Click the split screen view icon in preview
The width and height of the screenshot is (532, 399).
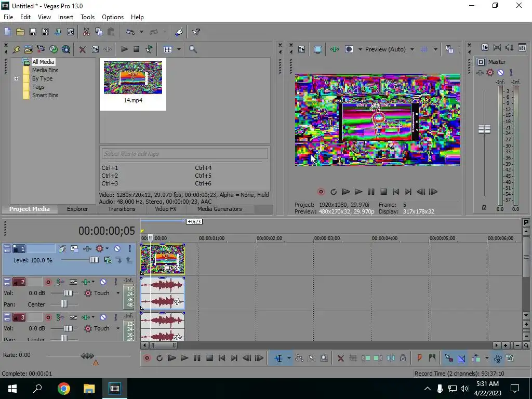349,49
